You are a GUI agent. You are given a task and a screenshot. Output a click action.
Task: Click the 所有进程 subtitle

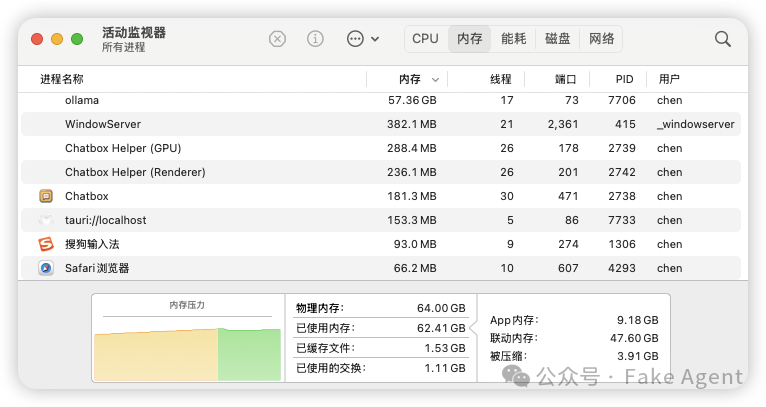[x=124, y=47]
